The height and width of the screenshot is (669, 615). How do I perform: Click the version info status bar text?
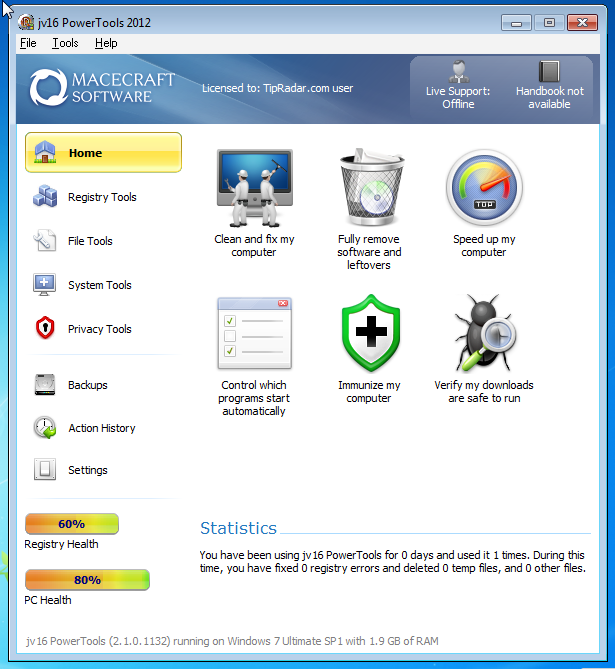[232, 641]
